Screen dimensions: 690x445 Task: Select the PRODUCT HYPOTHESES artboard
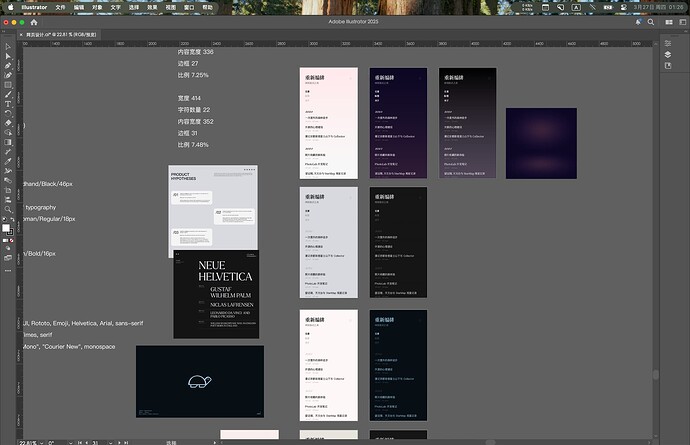213,208
